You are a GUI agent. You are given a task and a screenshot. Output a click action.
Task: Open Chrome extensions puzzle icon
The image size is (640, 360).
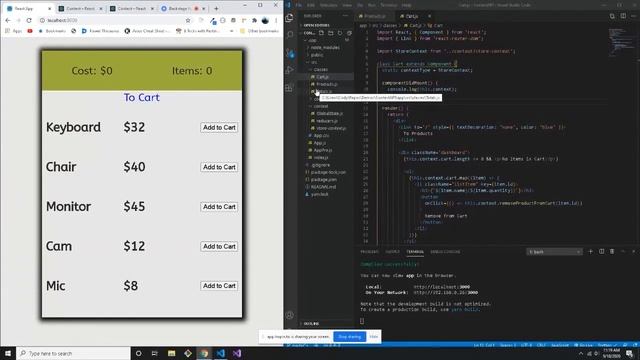[x=254, y=20]
